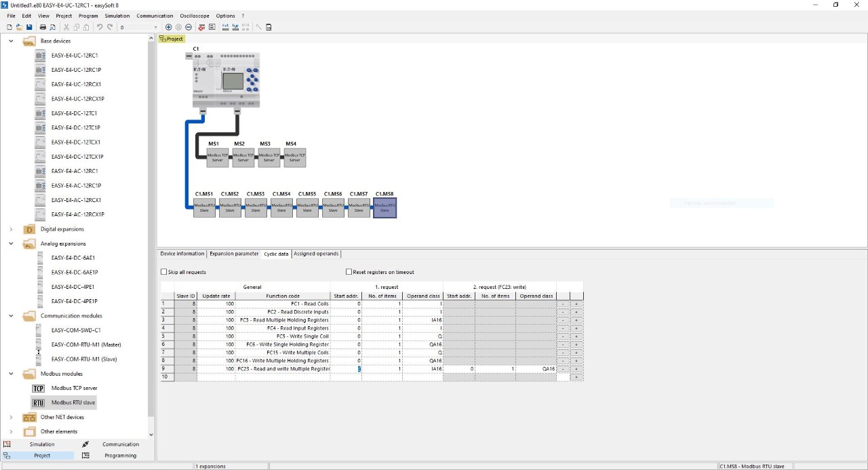The width and height of the screenshot is (868, 470).
Task: Click the last toolbar icon after magnifier
Action: (269, 27)
